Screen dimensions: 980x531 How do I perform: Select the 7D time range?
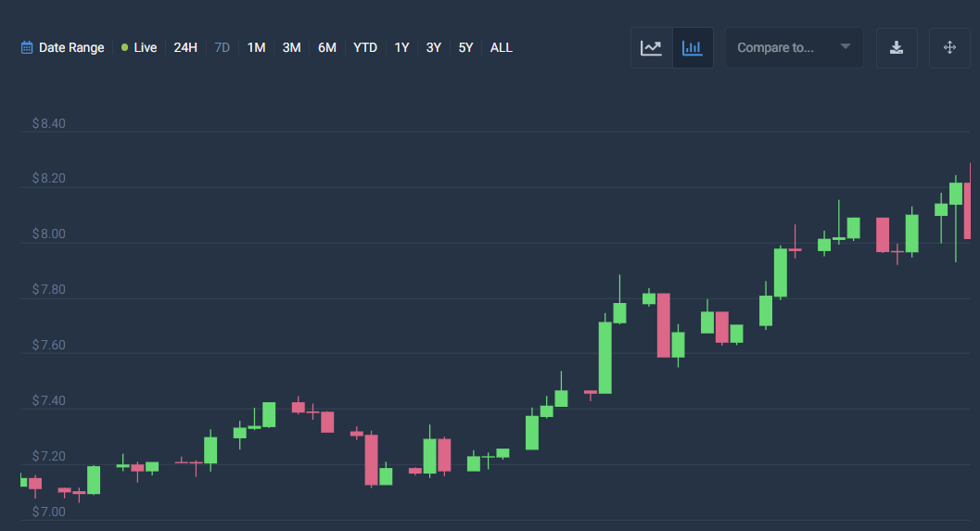pos(223,47)
